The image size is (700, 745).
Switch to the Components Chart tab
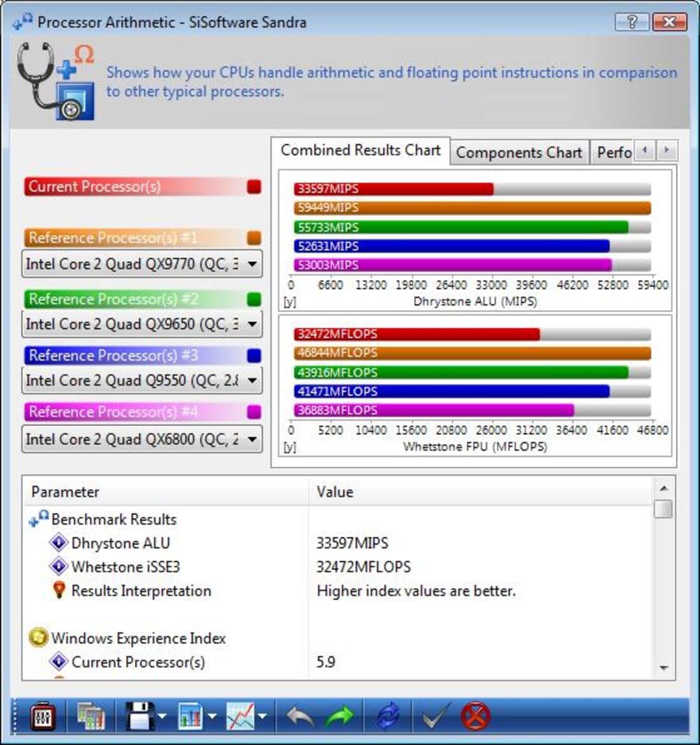519,153
